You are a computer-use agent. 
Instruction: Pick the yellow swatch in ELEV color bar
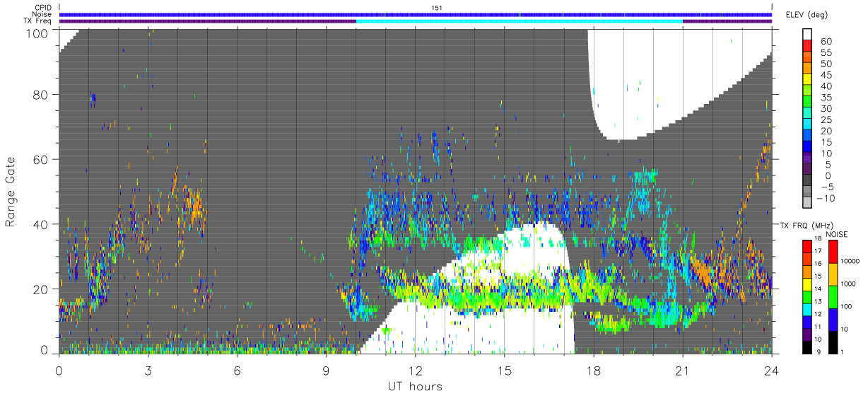point(807,79)
